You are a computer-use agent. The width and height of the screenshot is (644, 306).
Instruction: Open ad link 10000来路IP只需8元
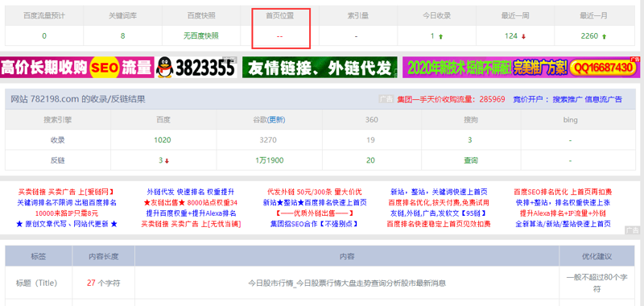[67, 213]
